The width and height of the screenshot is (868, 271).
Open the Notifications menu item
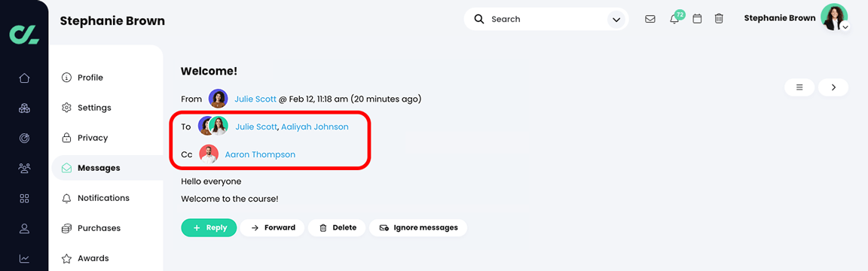click(103, 198)
